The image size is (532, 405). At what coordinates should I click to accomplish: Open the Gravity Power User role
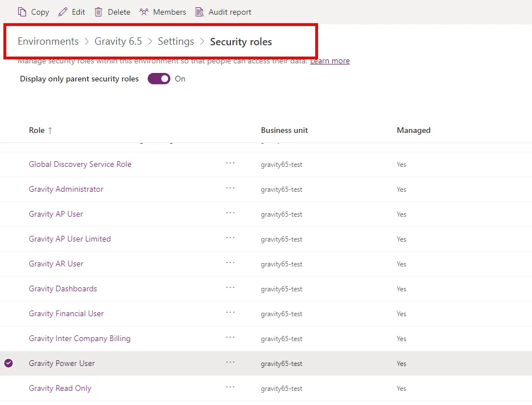[62, 363]
